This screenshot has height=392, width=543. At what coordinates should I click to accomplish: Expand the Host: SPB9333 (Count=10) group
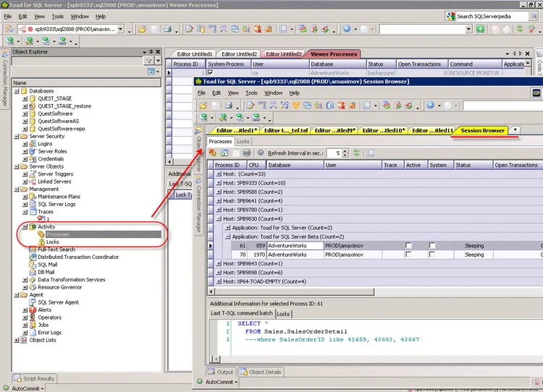pyautogui.click(x=219, y=183)
